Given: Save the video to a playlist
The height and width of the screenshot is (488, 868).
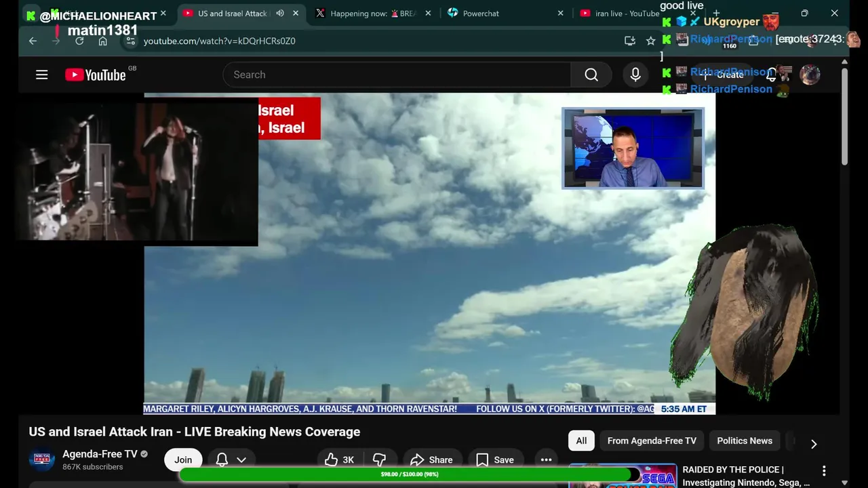Looking at the screenshot, I should 495,460.
